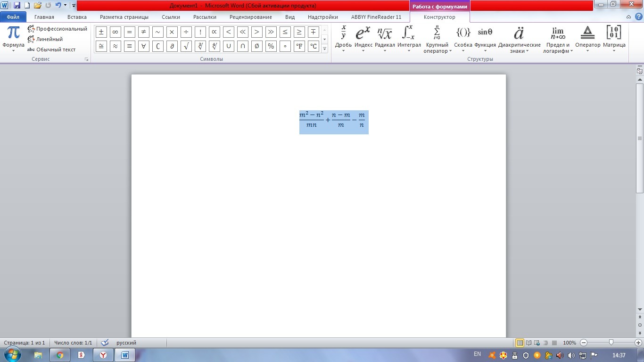Insert the degrees Fahrenheit symbol
The width and height of the screenshot is (644, 362).
pyautogui.click(x=299, y=46)
